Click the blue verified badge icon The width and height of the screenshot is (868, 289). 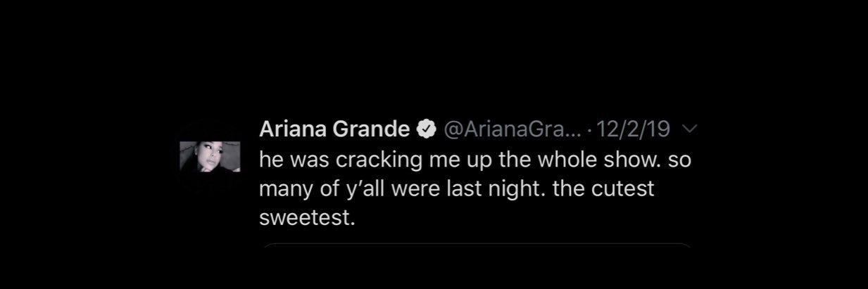[x=426, y=129]
